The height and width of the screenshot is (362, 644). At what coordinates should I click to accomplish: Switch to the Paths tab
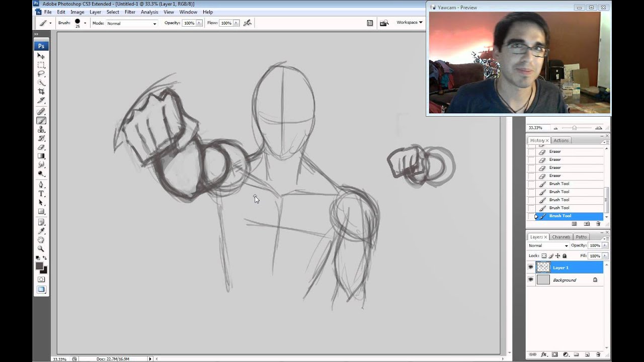[x=581, y=237]
